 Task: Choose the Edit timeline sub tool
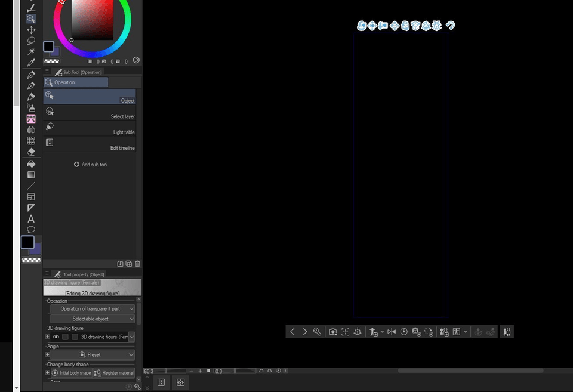[90, 144]
